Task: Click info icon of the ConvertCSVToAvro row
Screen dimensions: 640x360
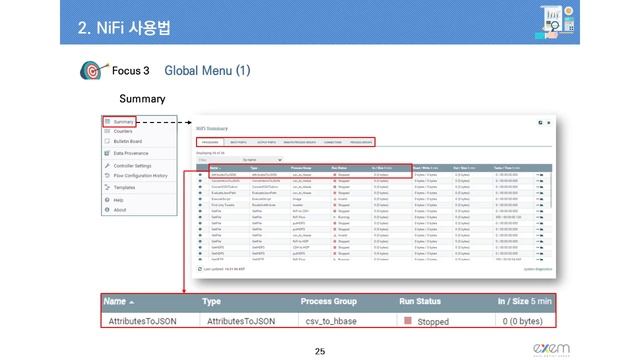Action: (x=200, y=187)
